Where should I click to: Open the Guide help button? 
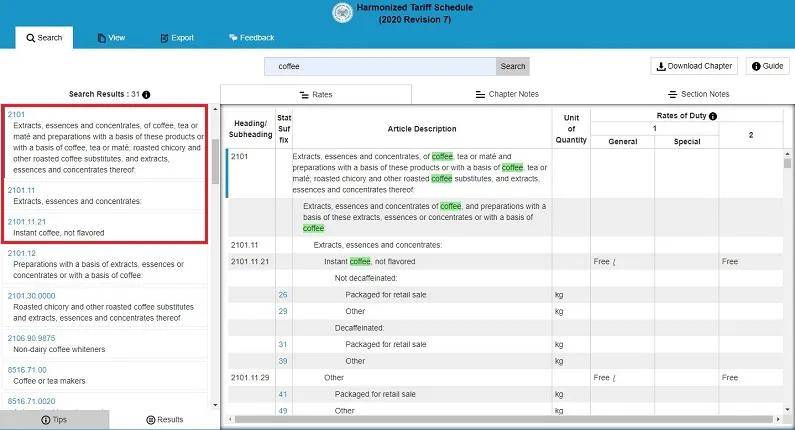[767, 66]
